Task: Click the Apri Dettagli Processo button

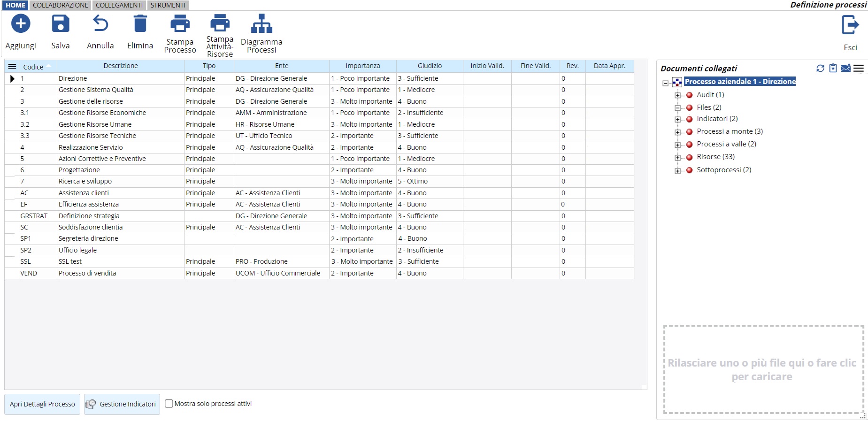Action: click(x=42, y=404)
